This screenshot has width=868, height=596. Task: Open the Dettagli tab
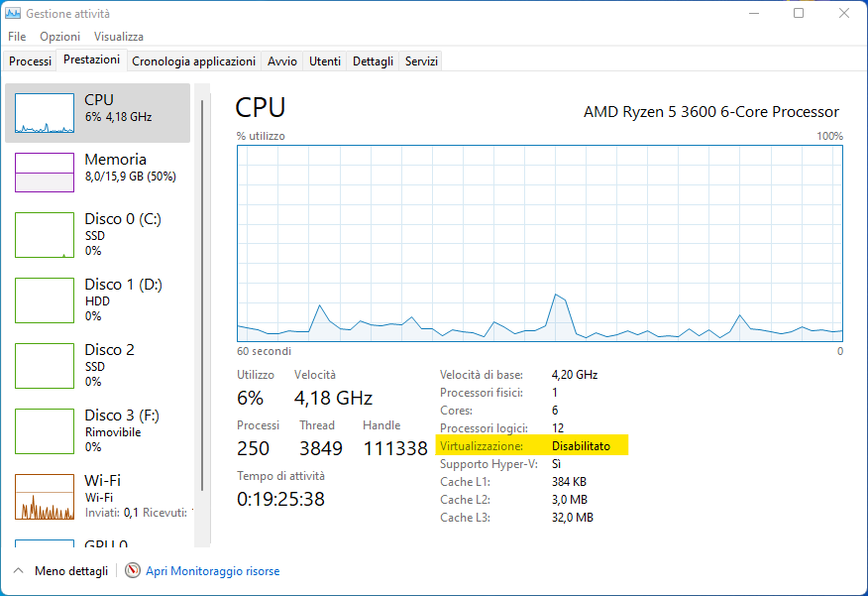tap(373, 61)
